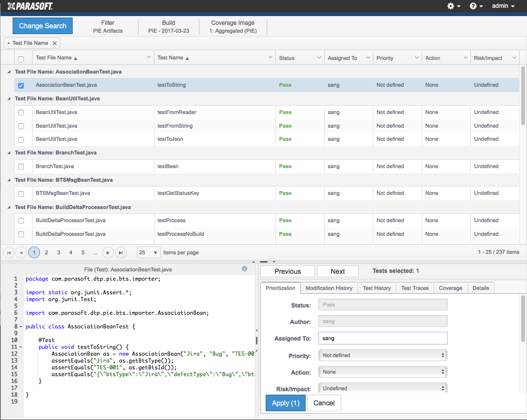Open the Action column menu
The height and width of the screenshot is (420, 527).
point(465,57)
